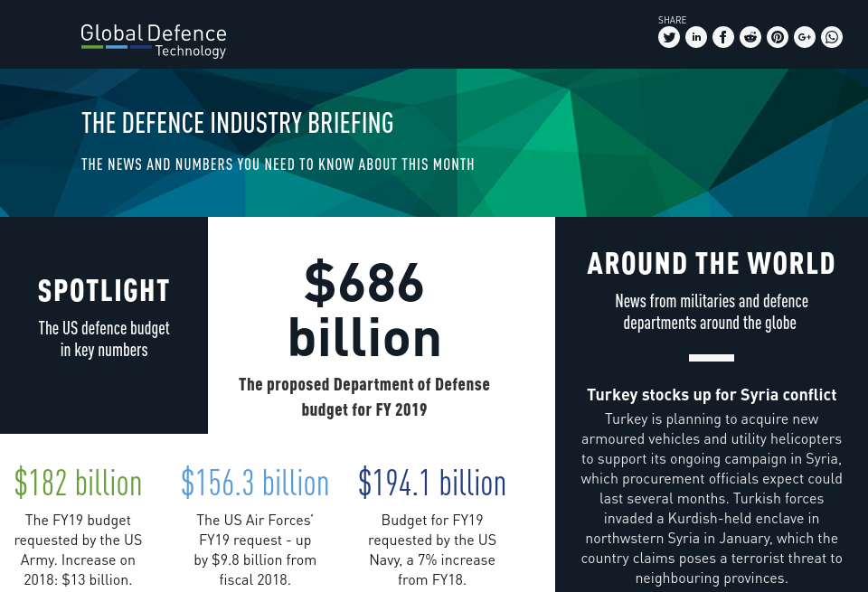This screenshot has width=868, height=592.
Task: Send the briefing via WhatsApp
Action: [x=832, y=37]
